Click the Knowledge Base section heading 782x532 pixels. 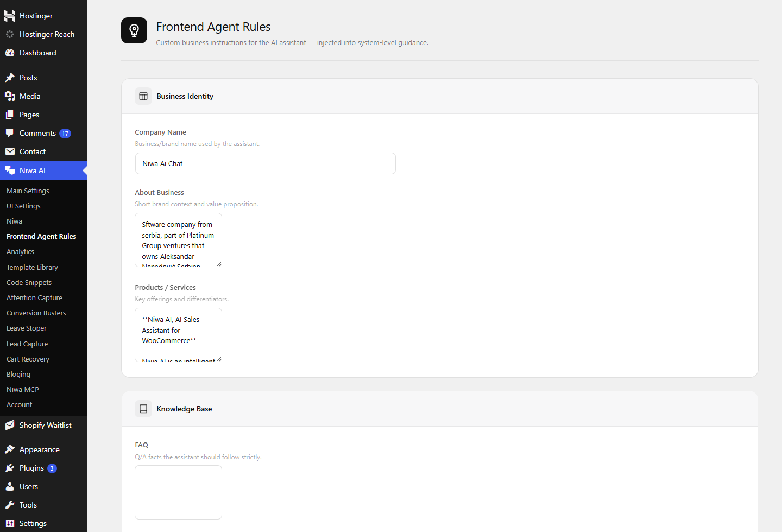click(x=184, y=409)
